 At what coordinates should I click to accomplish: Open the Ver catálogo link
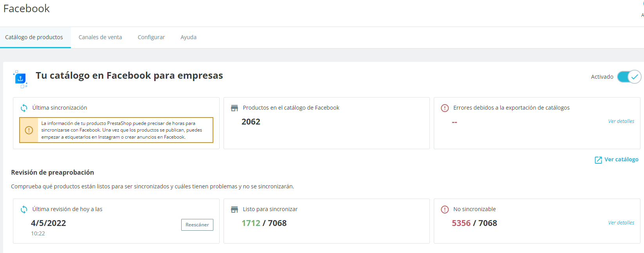621,159
